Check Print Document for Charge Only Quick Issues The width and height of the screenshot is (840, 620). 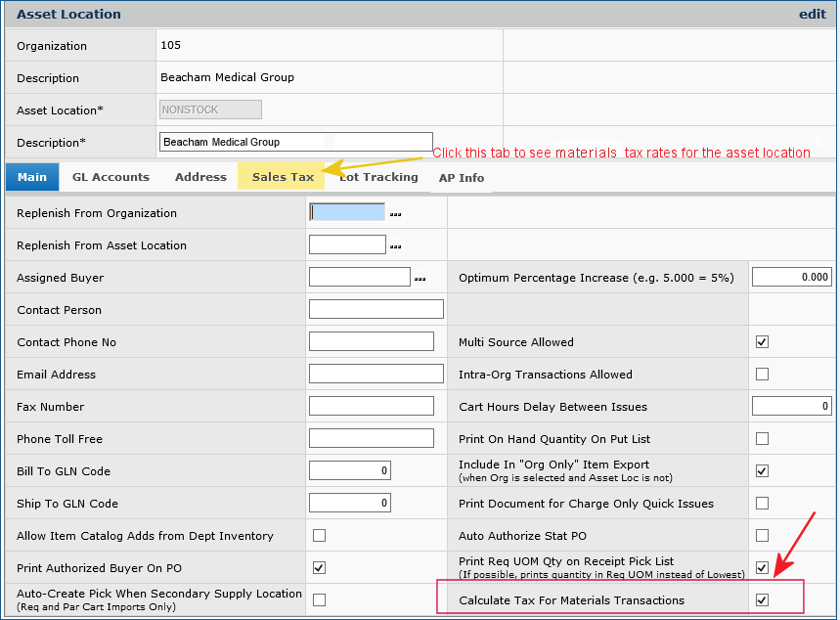click(762, 503)
